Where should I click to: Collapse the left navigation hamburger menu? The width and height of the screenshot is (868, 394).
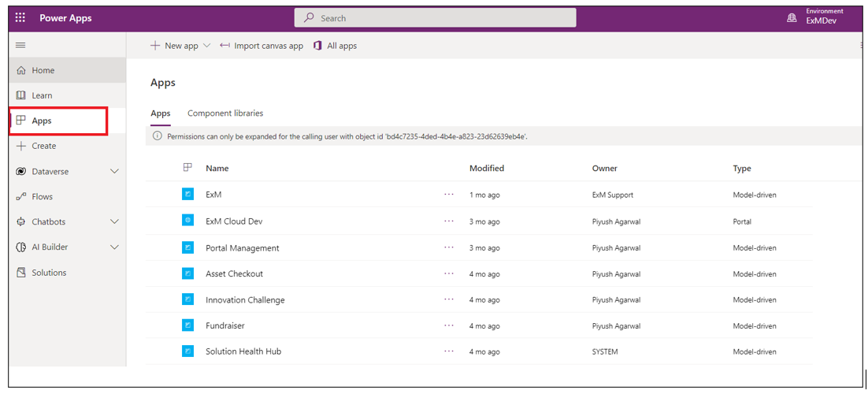(20, 46)
